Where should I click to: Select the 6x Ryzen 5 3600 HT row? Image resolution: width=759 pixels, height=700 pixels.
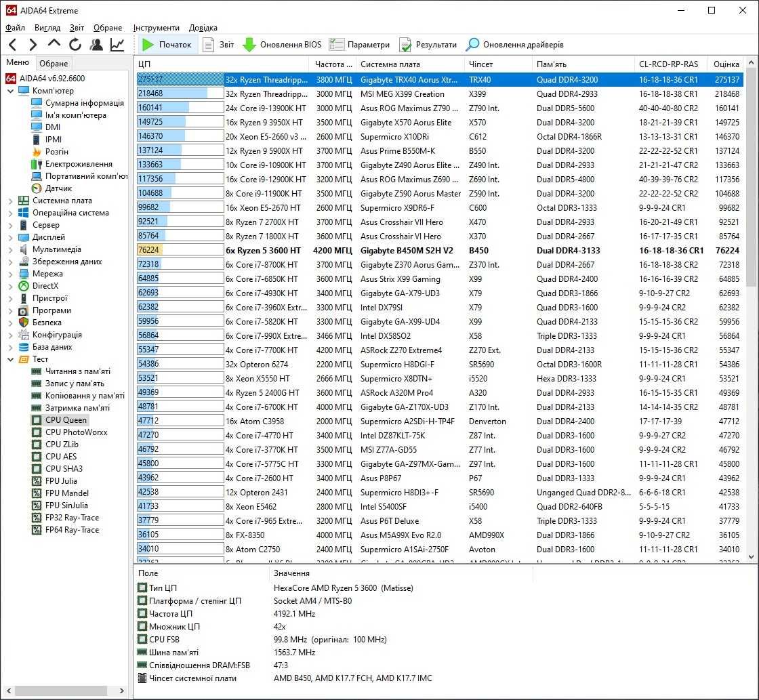point(440,250)
